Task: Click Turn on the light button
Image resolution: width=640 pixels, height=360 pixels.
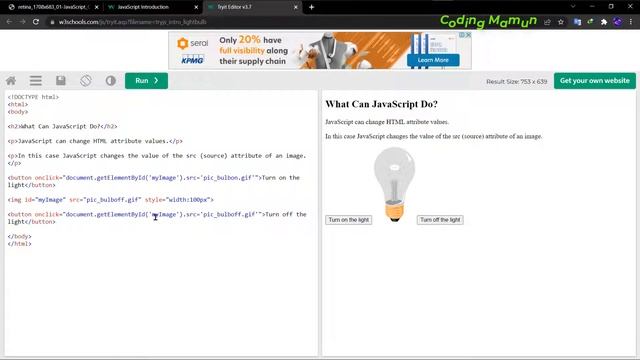Action: pos(349,220)
